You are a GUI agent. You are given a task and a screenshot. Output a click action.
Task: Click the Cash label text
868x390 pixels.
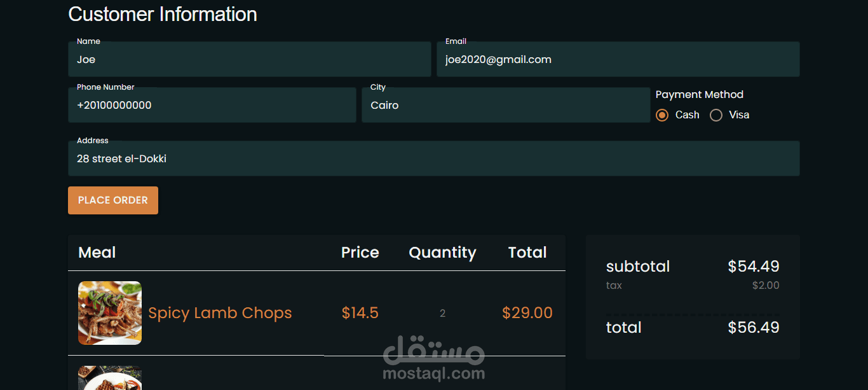687,115
